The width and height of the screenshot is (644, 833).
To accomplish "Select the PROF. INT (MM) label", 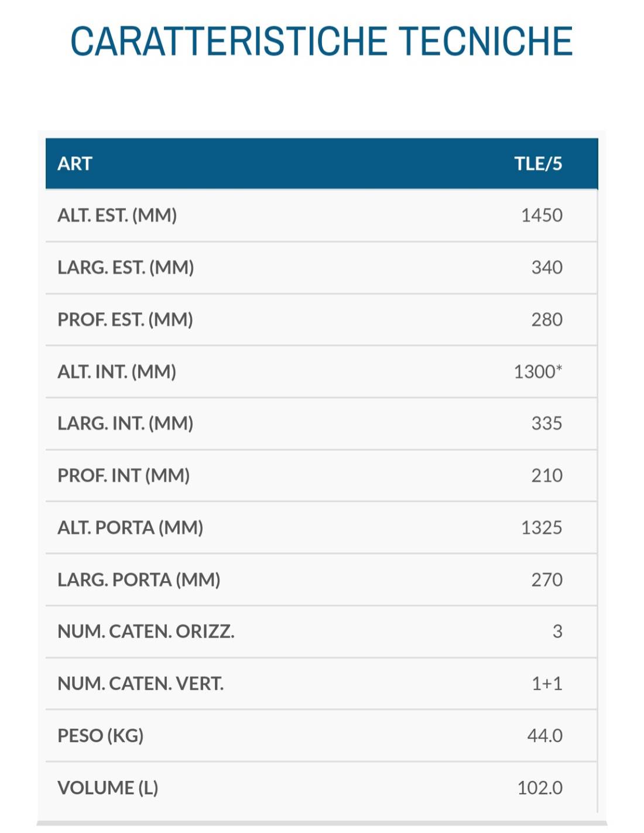I will (x=124, y=476).
